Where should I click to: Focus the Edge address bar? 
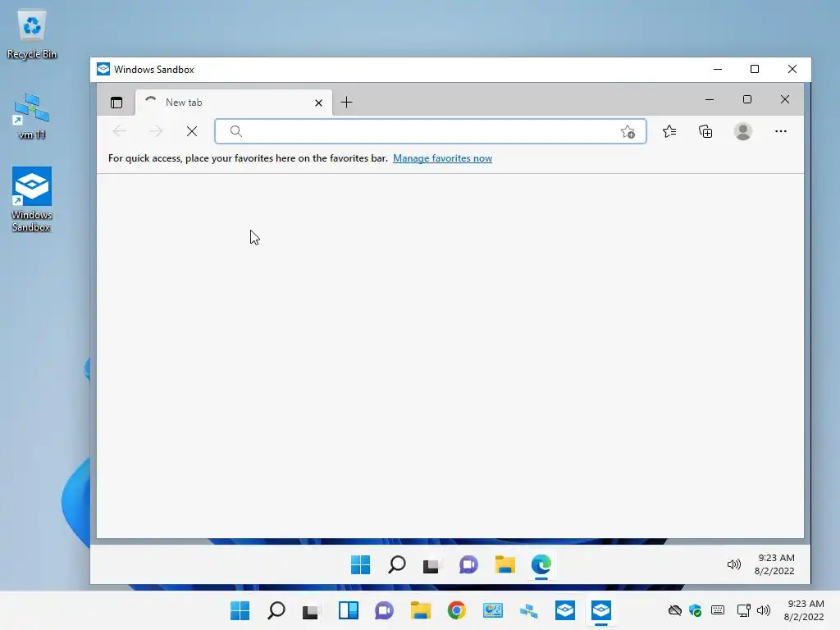coord(430,131)
